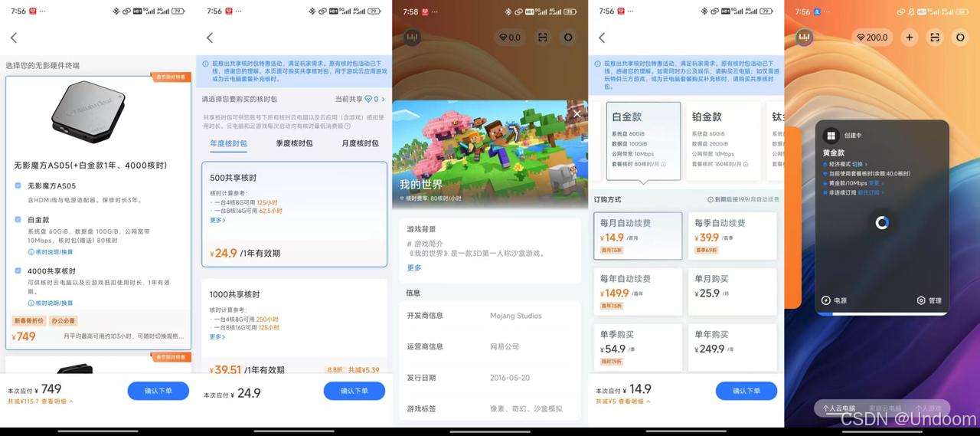Tap 确认下单 for ¥14.9 order
This screenshot has width=980, height=436.
coord(746,391)
